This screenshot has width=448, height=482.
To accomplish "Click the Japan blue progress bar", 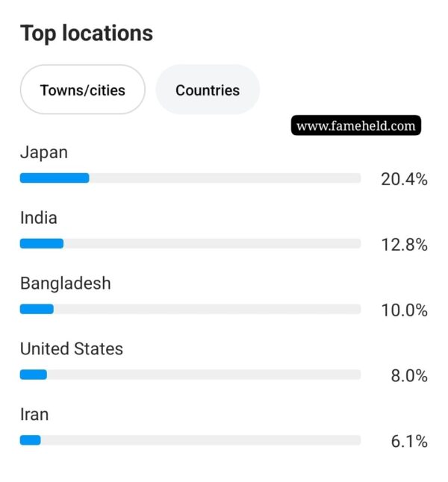I will point(55,178).
